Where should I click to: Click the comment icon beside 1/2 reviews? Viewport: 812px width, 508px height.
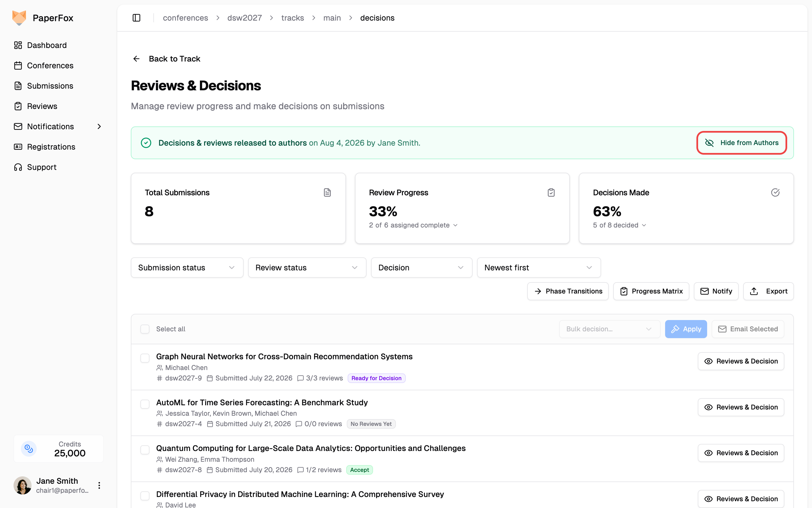(301, 470)
